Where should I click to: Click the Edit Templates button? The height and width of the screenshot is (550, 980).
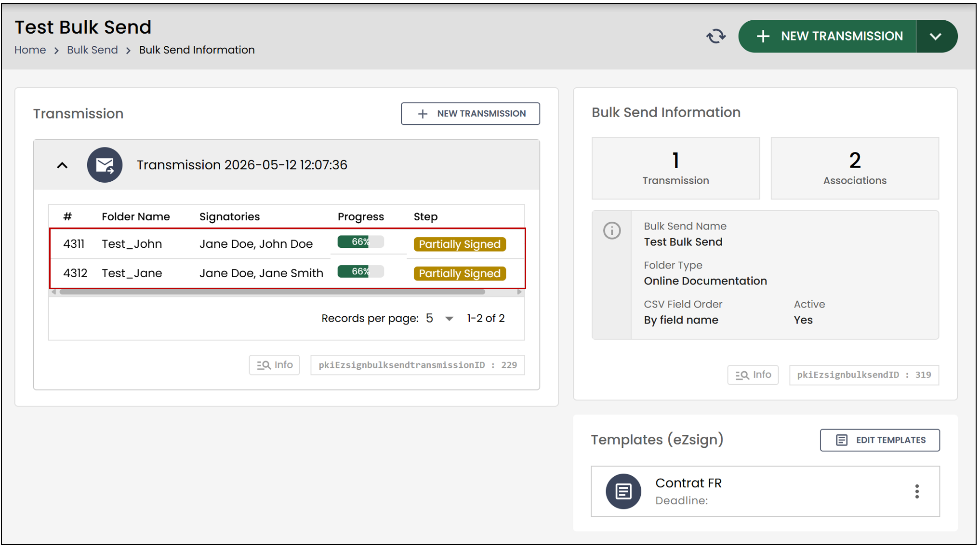click(x=880, y=440)
